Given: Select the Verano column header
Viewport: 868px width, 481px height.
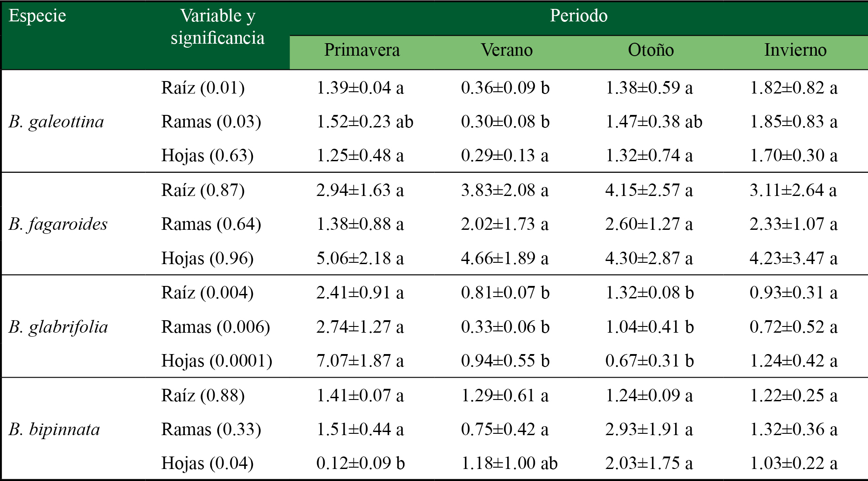Looking at the screenshot, I should [x=506, y=50].
